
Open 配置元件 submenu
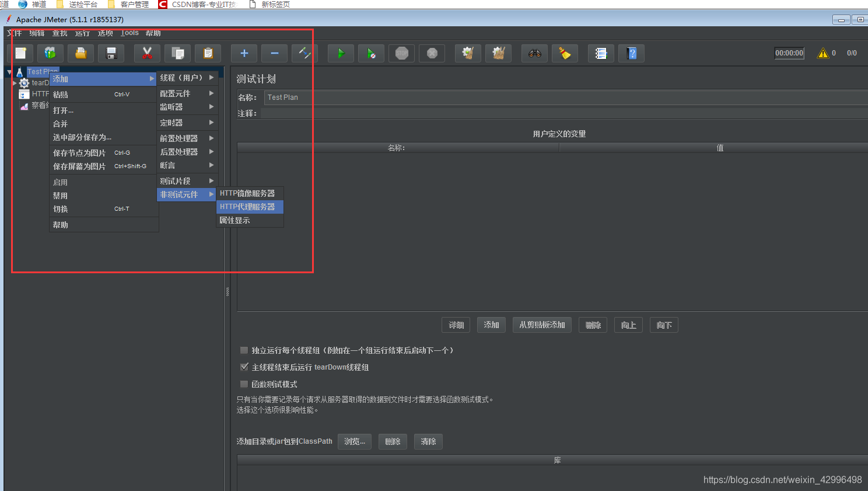(x=187, y=93)
